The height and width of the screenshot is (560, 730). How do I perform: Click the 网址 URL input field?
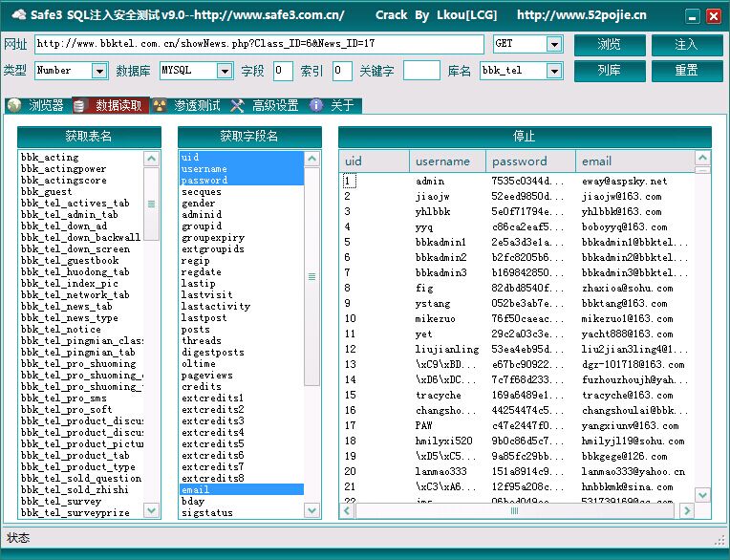pyautogui.click(x=259, y=44)
